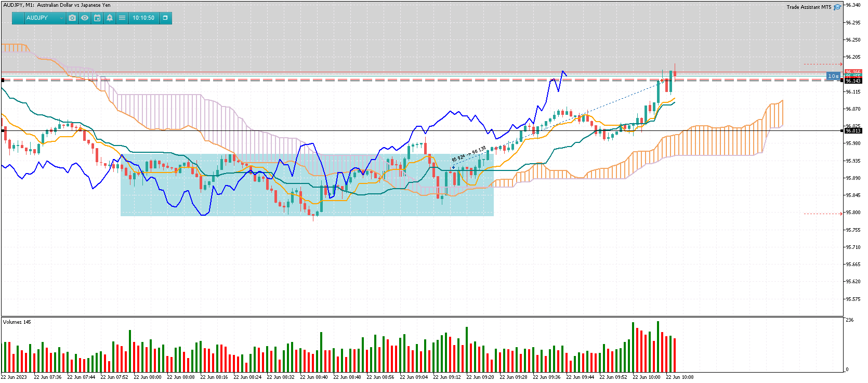Click the Trade Assistant MT5 graduation cap icon

837,7
